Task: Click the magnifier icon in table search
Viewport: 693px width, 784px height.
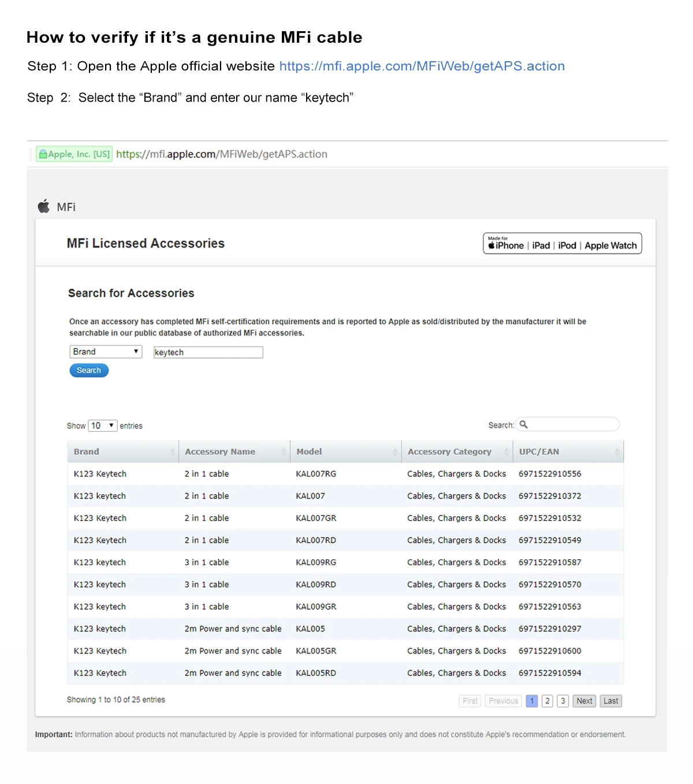Action: pos(524,425)
